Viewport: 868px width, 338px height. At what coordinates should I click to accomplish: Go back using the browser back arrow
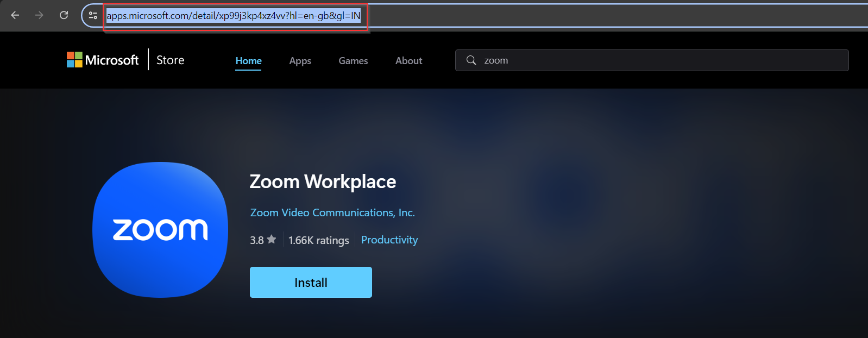15,15
